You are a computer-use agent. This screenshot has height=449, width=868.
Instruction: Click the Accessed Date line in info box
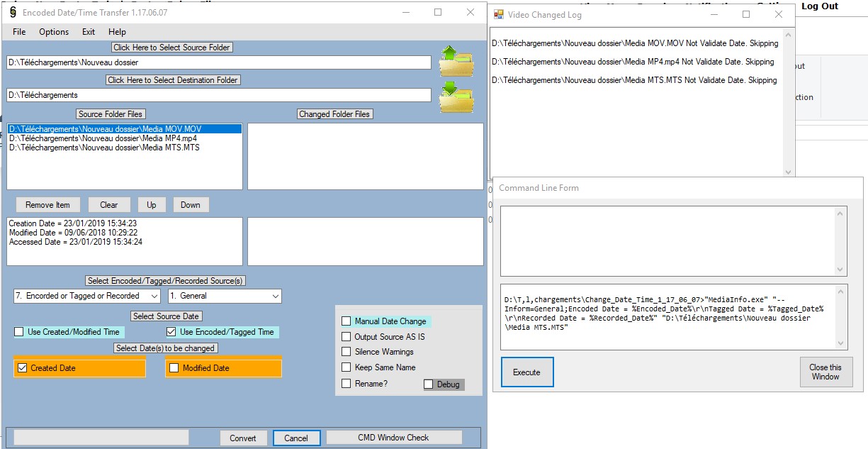pos(76,242)
